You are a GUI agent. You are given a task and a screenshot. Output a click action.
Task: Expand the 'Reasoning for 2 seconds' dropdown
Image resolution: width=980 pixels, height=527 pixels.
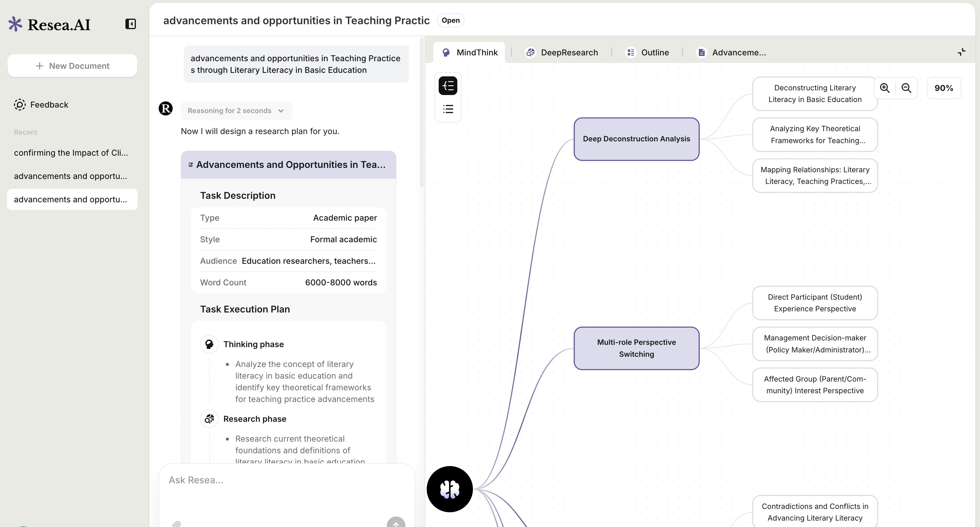236,111
